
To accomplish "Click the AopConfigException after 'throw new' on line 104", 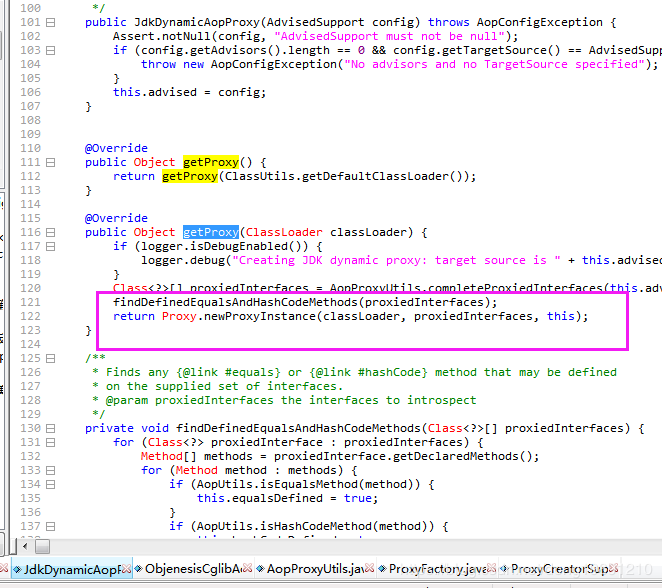I will point(274,65).
